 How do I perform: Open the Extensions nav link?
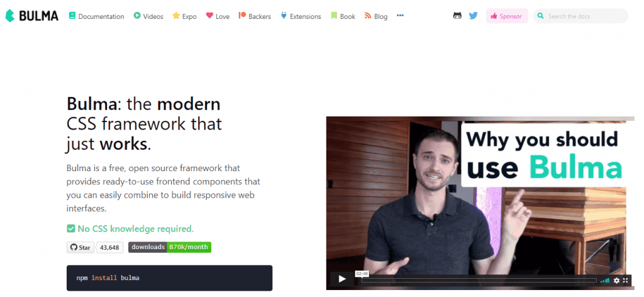click(301, 16)
